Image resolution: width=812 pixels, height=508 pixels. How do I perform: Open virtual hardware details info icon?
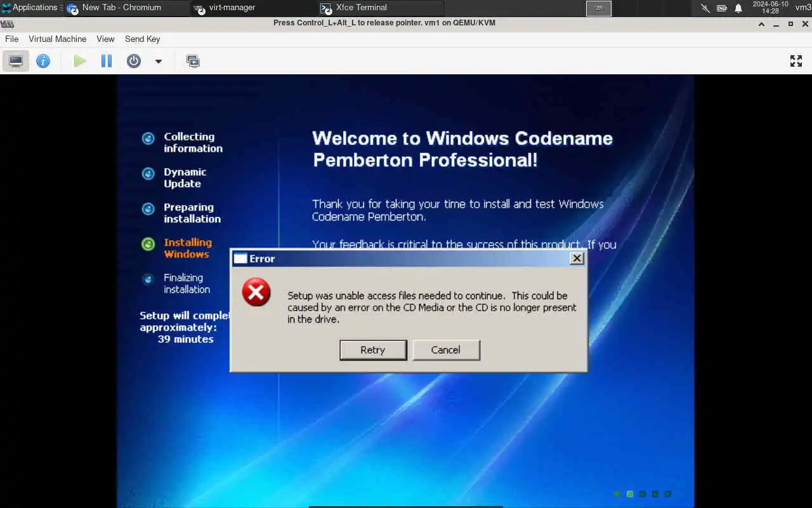[x=43, y=61]
